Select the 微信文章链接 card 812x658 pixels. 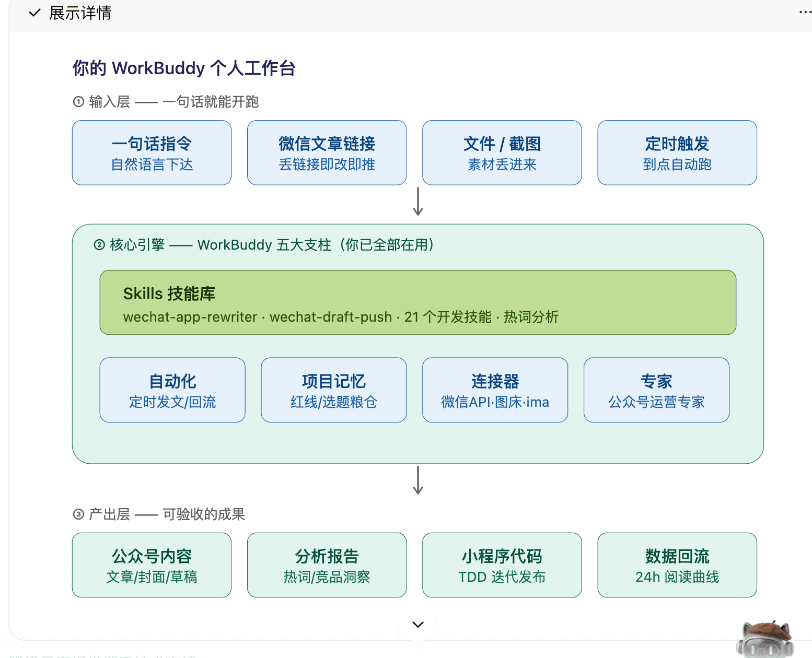(x=327, y=153)
